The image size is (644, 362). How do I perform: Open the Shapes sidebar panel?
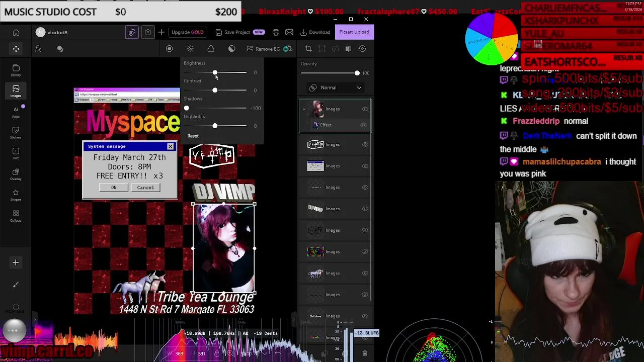(x=16, y=195)
